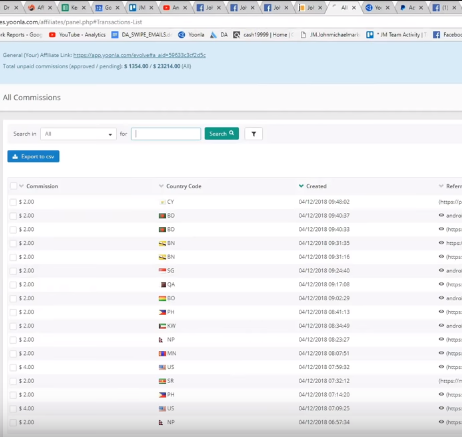Select the $4.00 US row at 07:59:32

[x=13, y=367]
